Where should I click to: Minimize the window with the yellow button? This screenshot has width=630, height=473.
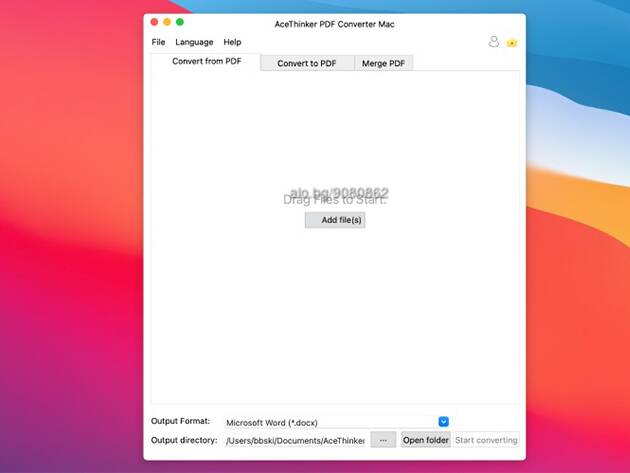[167, 22]
